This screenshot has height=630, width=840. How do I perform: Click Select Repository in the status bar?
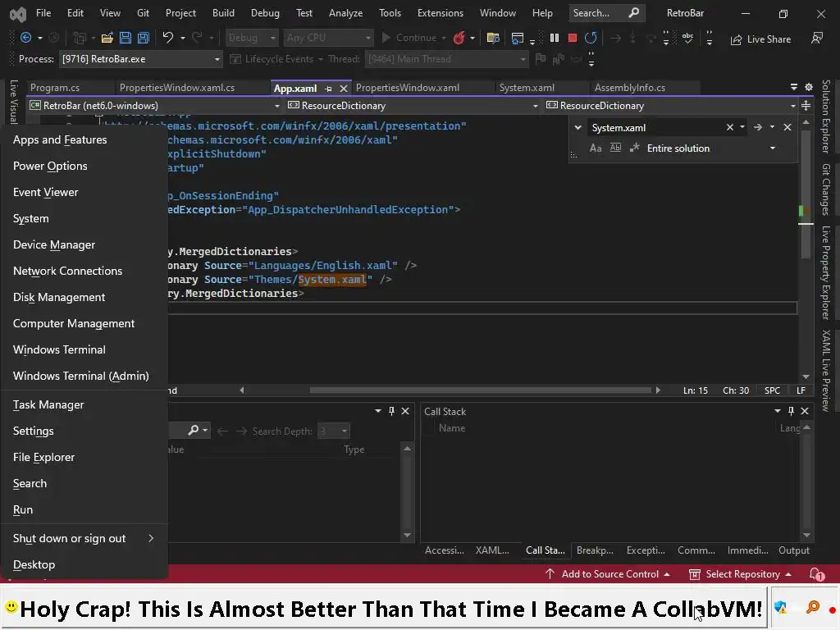[x=740, y=573]
